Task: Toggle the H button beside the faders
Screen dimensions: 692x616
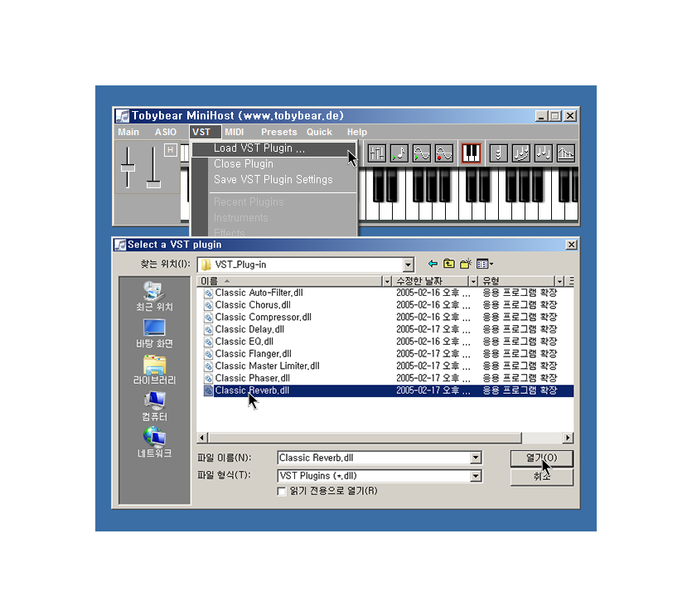Action: pyautogui.click(x=171, y=150)
